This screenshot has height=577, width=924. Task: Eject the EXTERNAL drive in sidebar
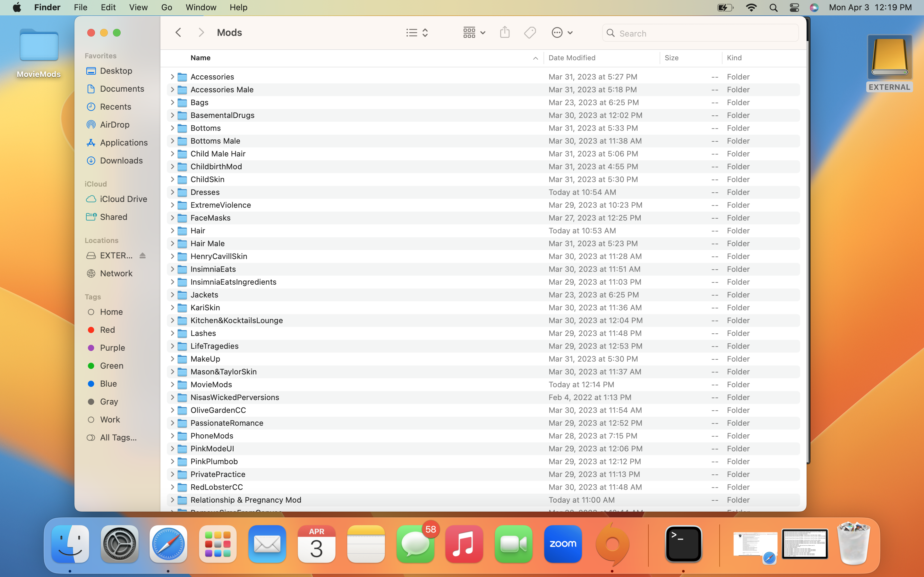[x=142, y=255]
